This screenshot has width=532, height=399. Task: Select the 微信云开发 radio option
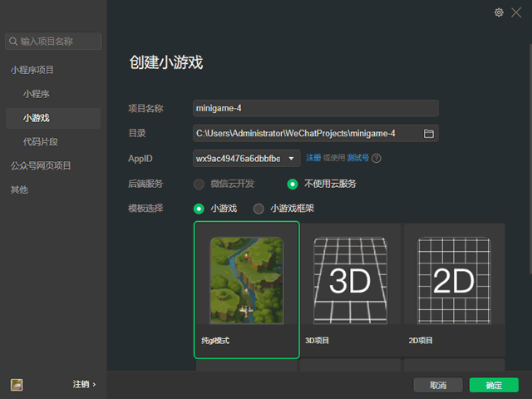pos(199,184)
